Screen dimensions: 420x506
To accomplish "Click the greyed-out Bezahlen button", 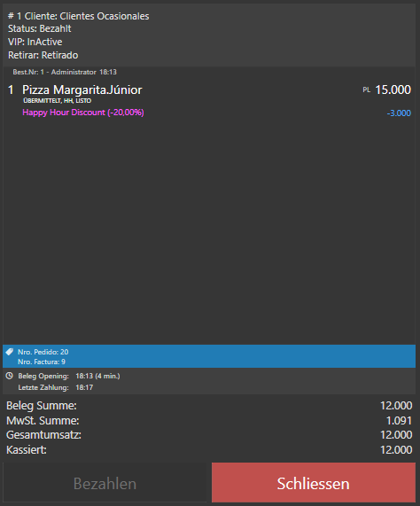I will point(105,482).
